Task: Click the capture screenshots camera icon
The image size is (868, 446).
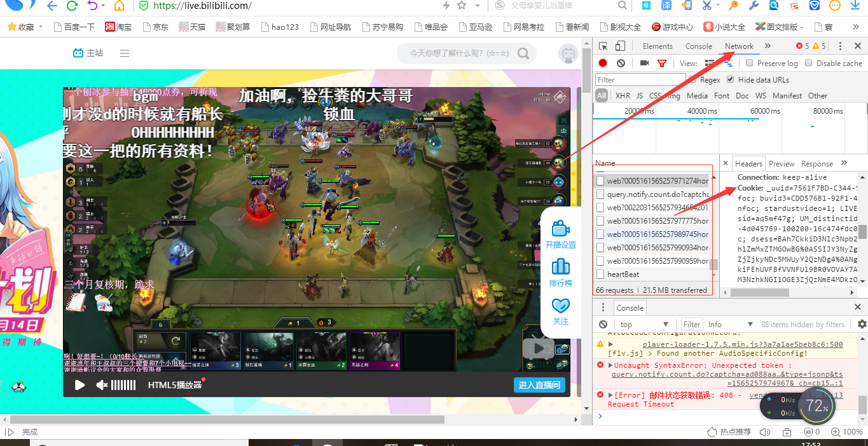Action: point(644,63)
